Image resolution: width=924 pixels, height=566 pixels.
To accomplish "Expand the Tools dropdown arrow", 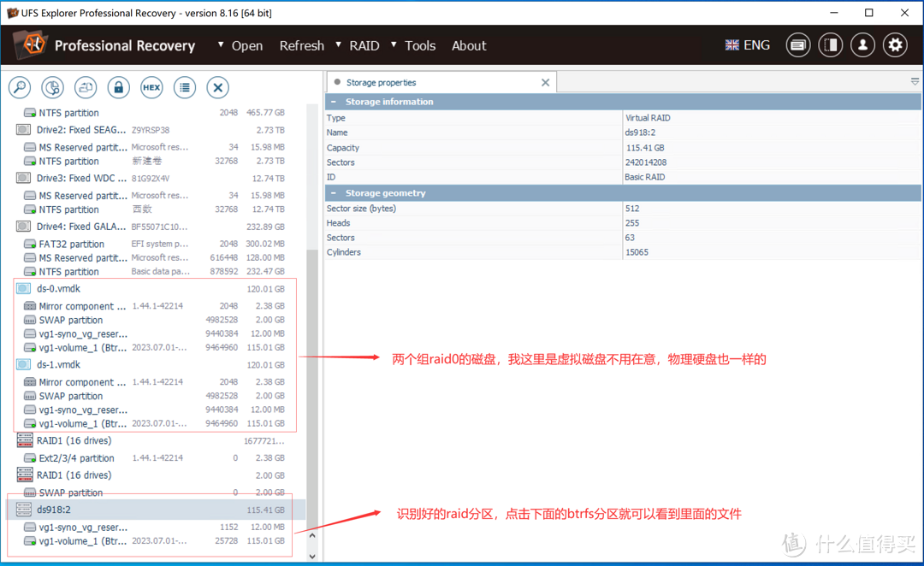I will (x=394, y=44).
